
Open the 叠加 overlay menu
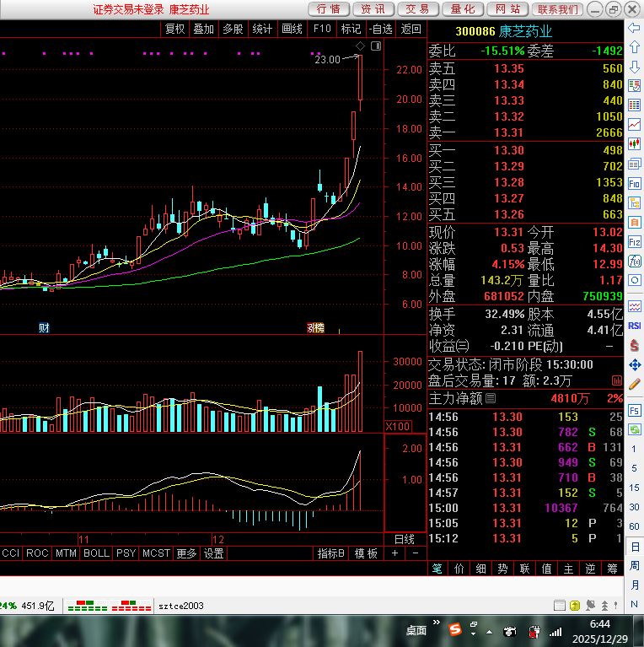click(x=204, y=29)
